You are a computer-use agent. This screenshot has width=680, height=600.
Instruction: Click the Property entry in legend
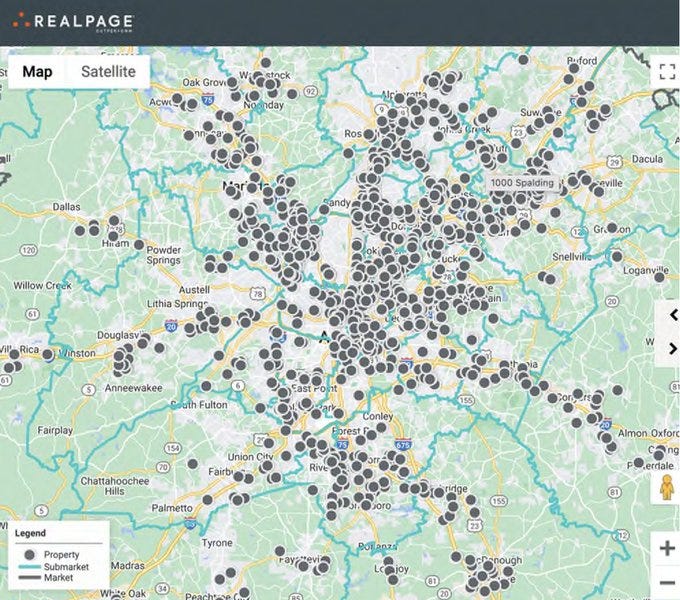click(52, 554)
